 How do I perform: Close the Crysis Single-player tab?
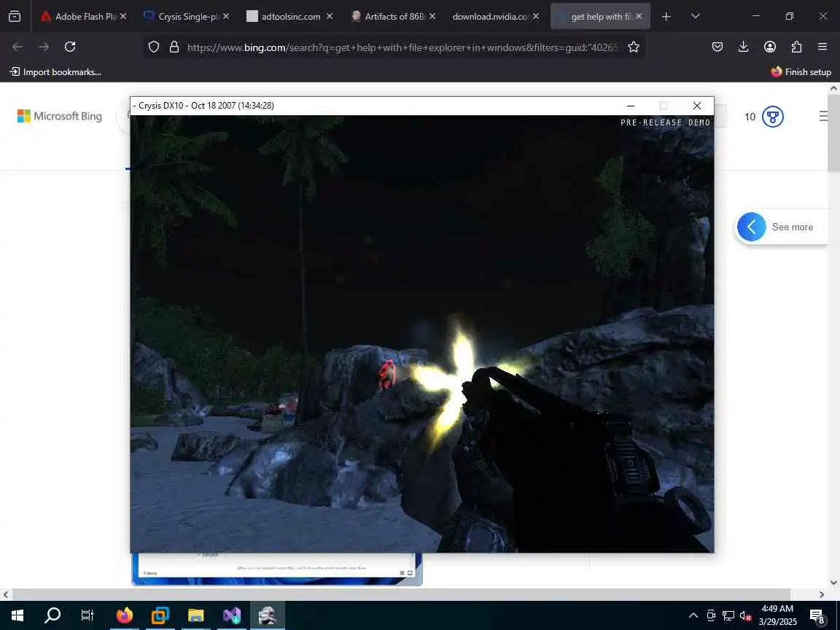point(226,17)
